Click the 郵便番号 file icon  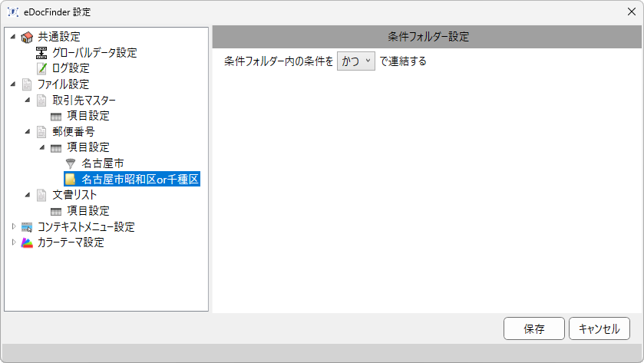point(41,132)
